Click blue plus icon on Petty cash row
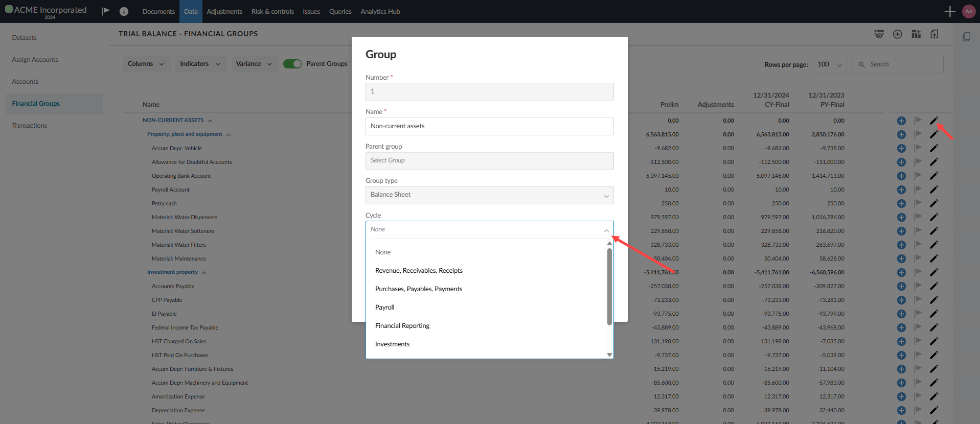The height and width of the screenshot is (424, 980). pyautogui.click(x=901, y=203)
